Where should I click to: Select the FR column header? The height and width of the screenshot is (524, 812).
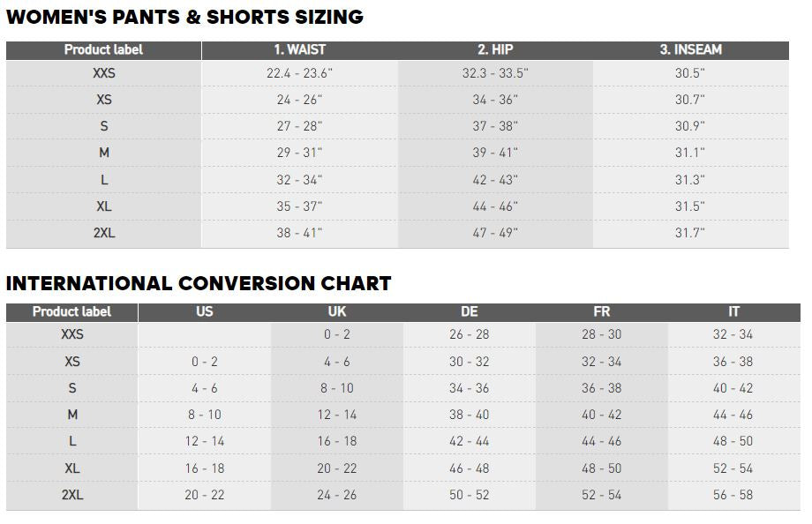point(602,311)
